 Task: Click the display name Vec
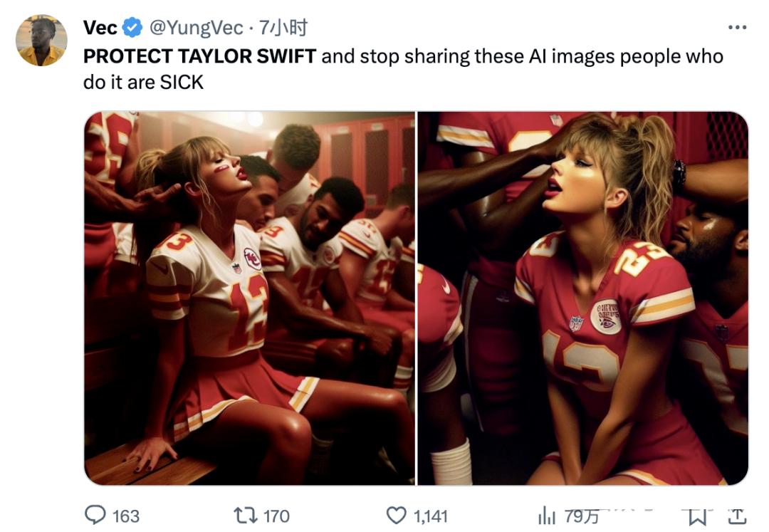(x=100, y=28)
